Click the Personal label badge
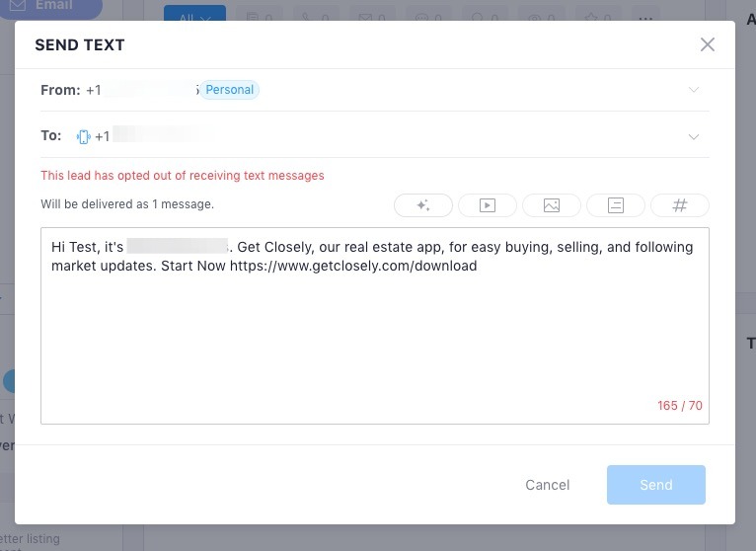756x551 pixels. pyautogui.click(x=230, y=90)
